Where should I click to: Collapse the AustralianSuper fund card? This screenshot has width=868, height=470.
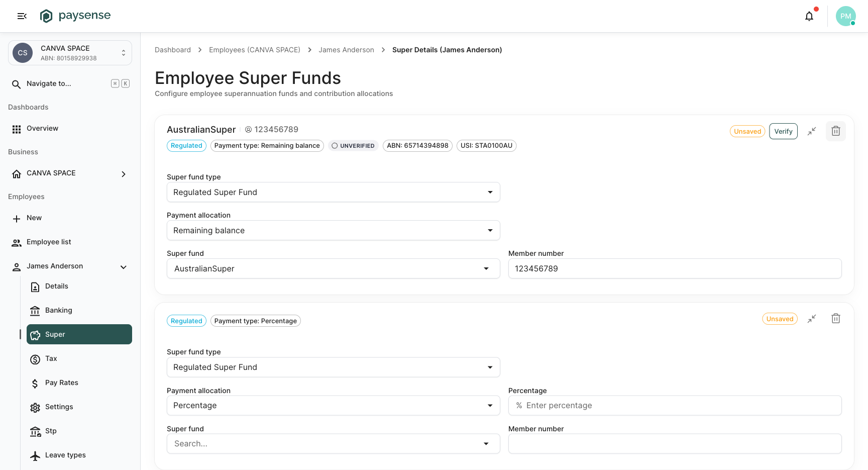812,131
